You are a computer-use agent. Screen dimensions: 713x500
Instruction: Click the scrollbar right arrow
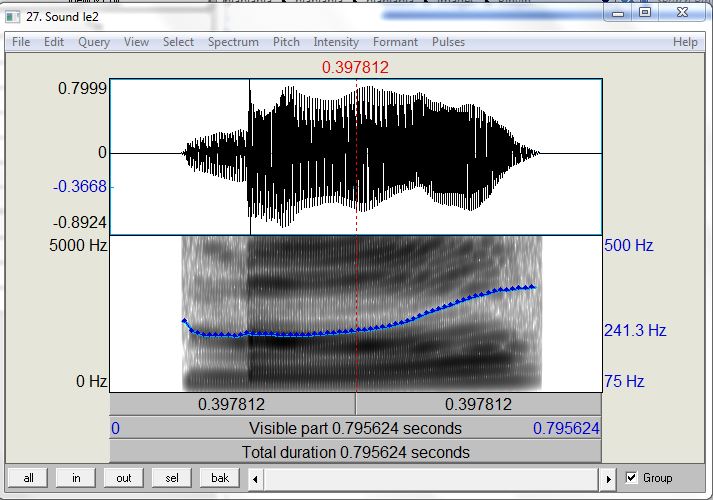(x=608, y=479)
